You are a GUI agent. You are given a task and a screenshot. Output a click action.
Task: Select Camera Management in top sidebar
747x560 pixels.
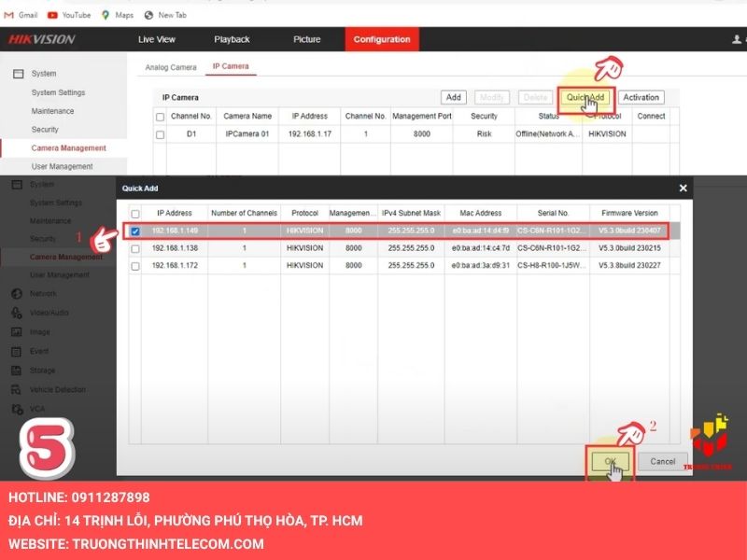tap(68, 148)
